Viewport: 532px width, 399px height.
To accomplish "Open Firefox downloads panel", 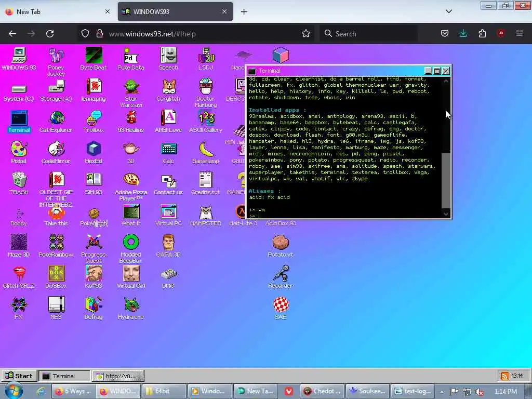I will coord(463,33).
